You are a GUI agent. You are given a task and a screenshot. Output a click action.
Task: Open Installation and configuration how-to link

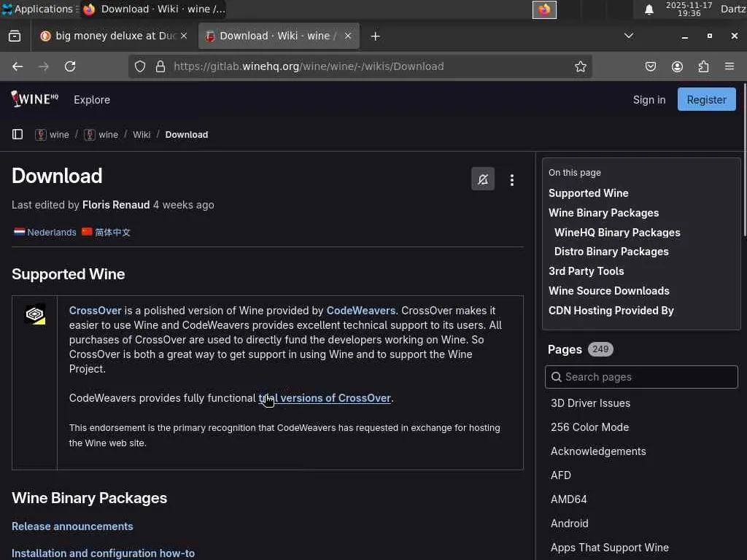(103, 553)
